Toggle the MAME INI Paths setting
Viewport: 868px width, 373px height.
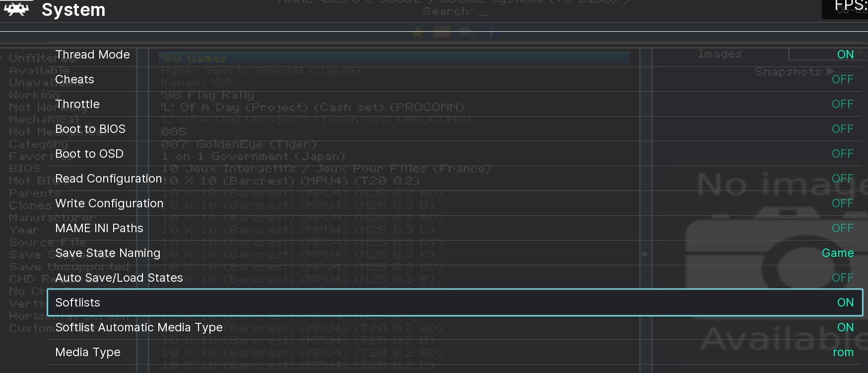[455, 228]
